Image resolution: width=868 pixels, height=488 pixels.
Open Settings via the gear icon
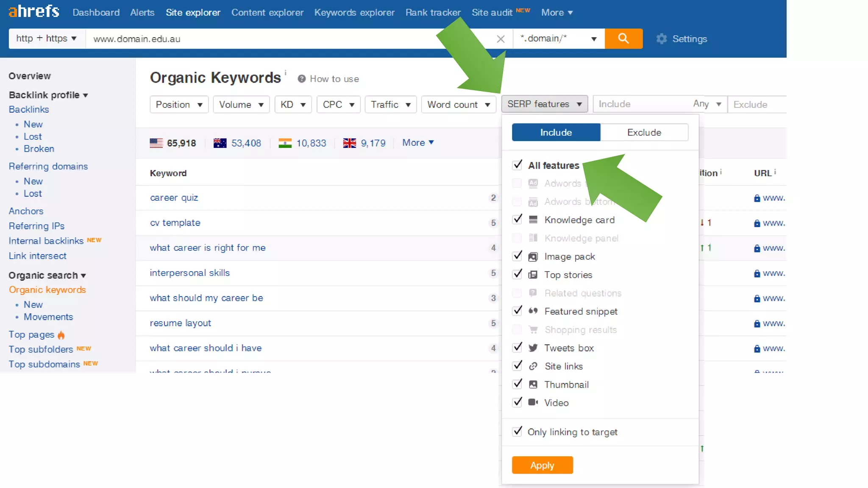[x=661, y=39]
